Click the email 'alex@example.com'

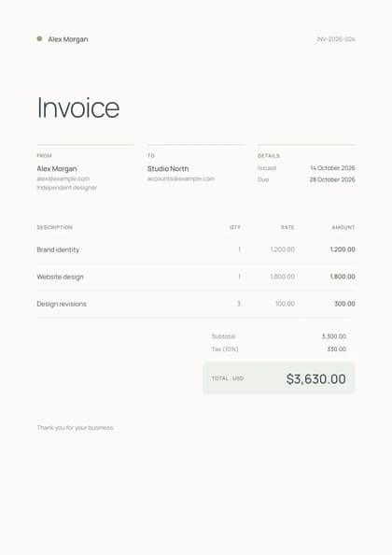63,178
